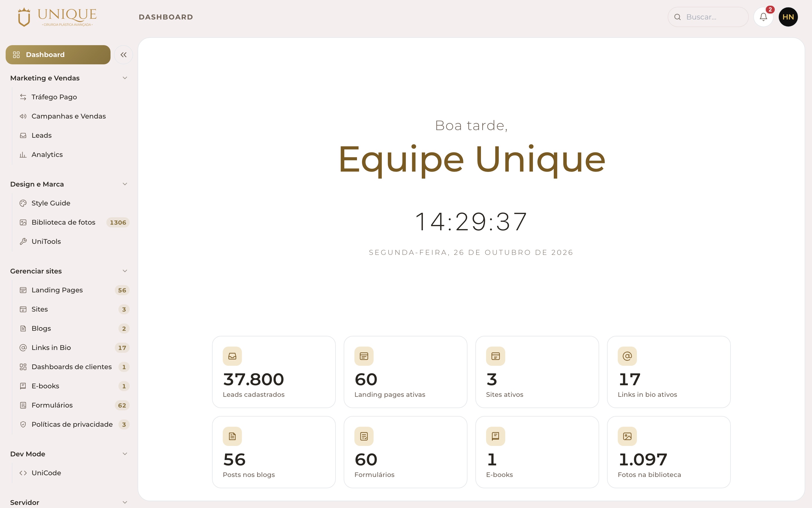Click the Leads inbox icon in sidebar
Screen dimensions: 812x508
(x=23, y=135)
